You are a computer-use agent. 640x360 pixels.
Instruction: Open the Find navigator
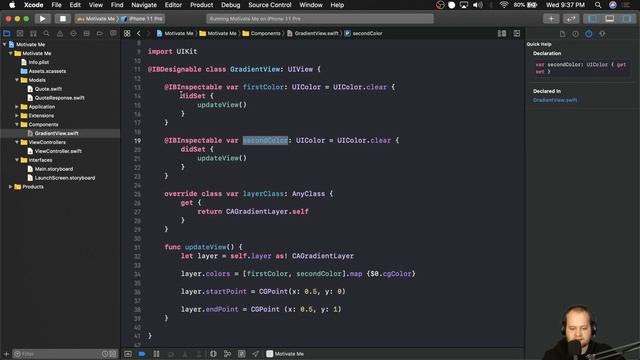click(x=47, y=33)
